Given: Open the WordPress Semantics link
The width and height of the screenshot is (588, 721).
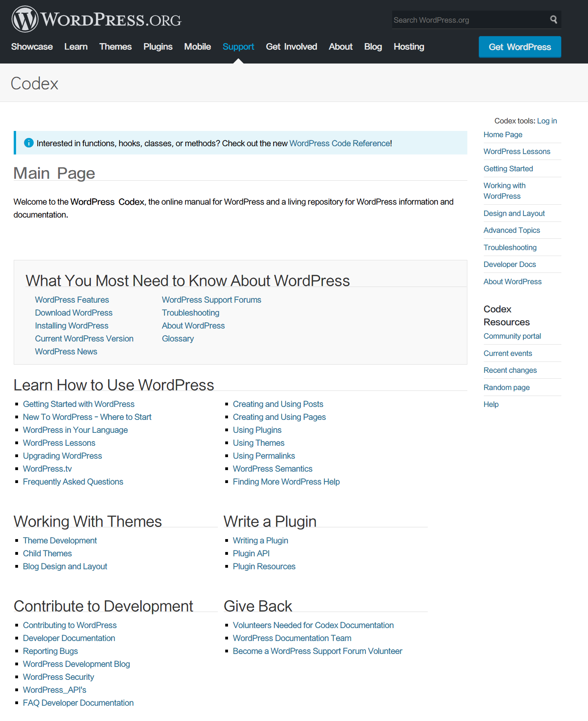Looking at the screenshot, I should (273, 469).
